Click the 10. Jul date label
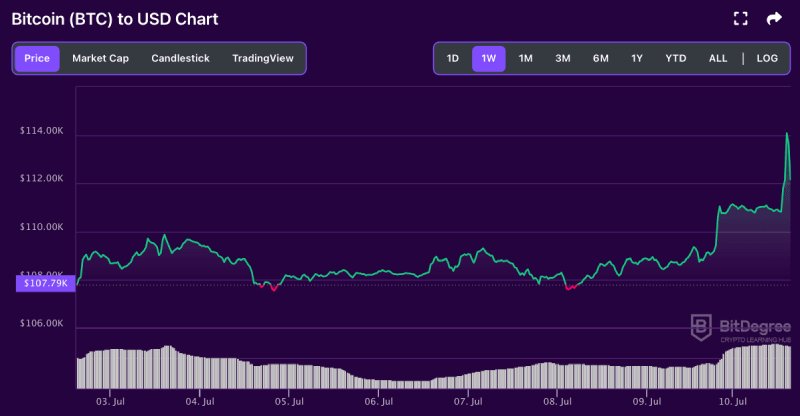 (733, 402)
